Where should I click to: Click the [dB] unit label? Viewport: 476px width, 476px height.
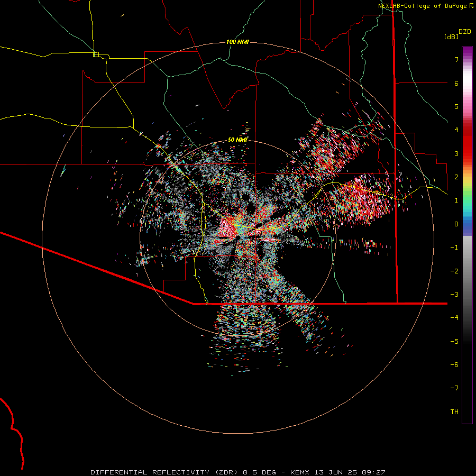pyautogui.click(x=452, y=36)
